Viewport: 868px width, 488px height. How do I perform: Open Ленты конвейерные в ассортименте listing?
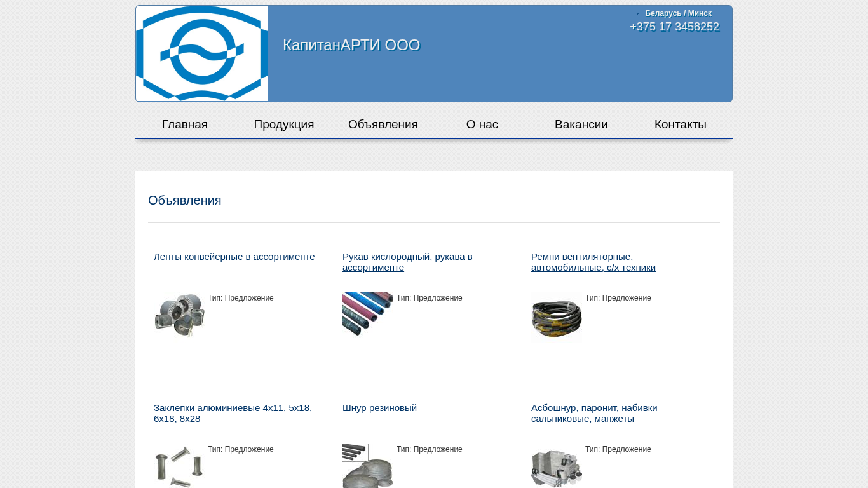[x=234, y=257]
